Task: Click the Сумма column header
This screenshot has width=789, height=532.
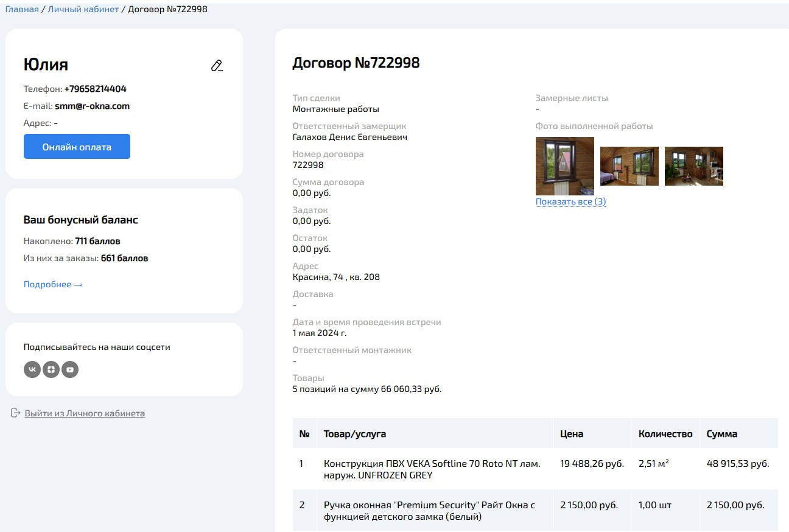Action: (721, 434)
